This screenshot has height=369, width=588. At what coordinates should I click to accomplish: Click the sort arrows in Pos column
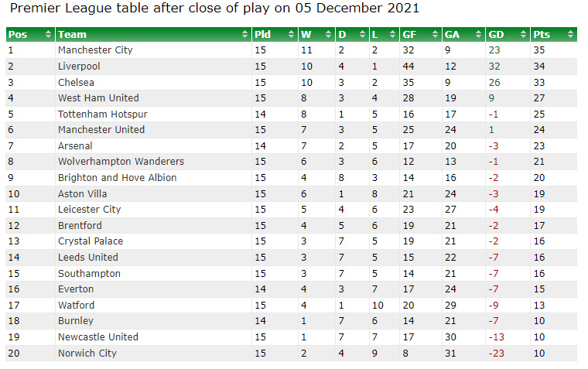tap(48, 34)
